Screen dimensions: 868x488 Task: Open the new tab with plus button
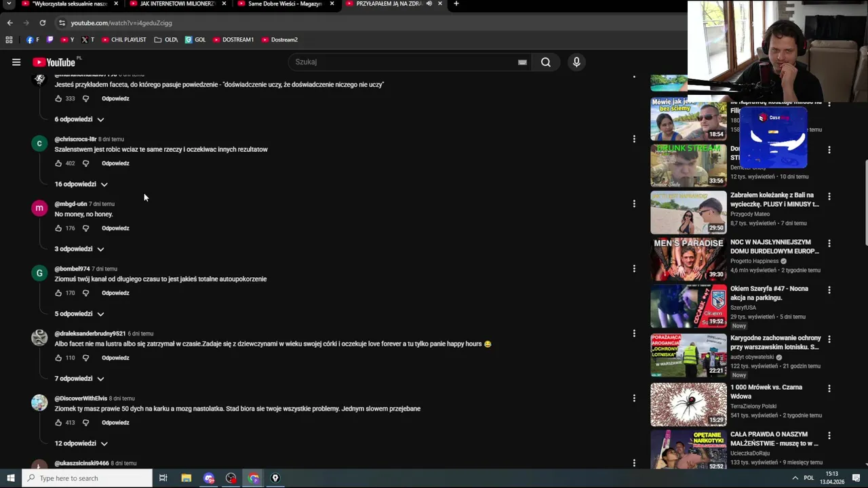coord(456,4)
